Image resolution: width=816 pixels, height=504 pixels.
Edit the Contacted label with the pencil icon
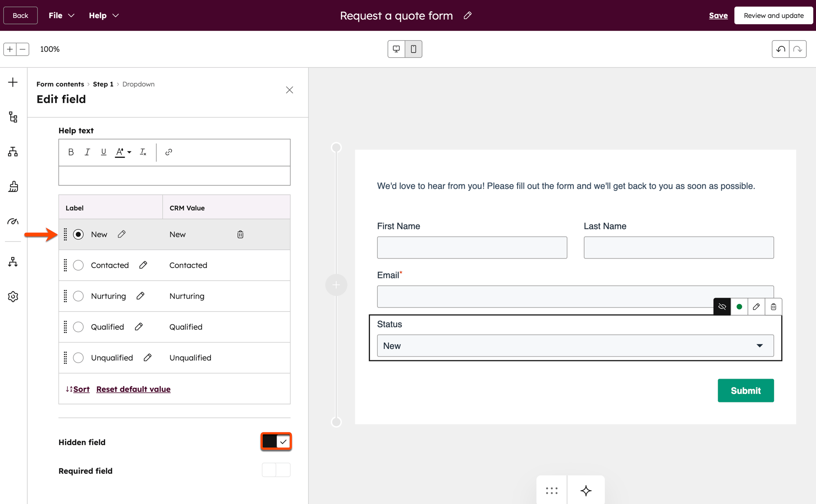point(143,265)
